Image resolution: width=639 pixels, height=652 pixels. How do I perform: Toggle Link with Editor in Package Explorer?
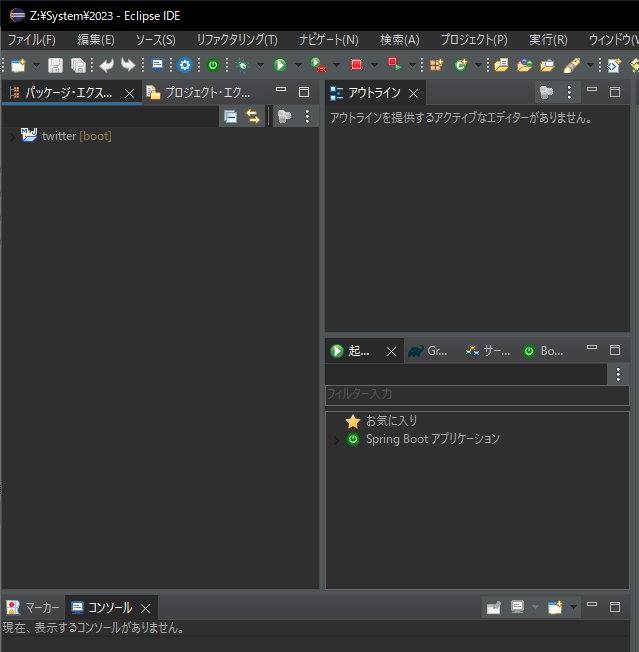253,117
